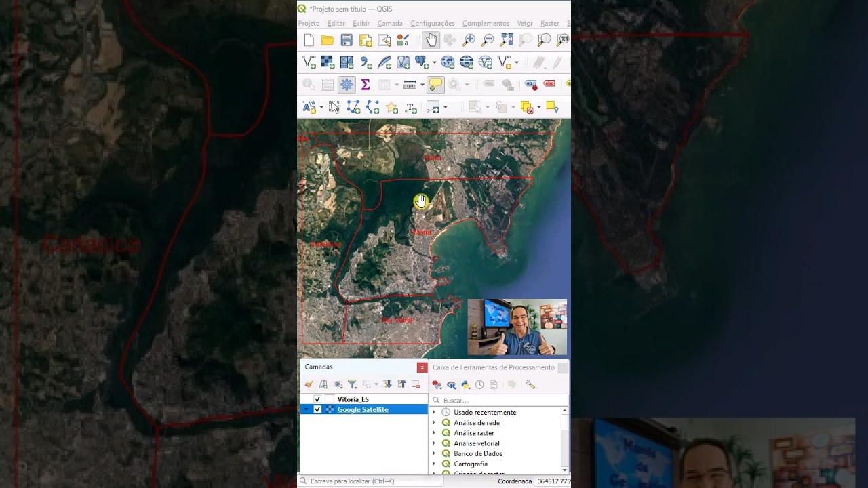Toggle the map tips tool

435,85
